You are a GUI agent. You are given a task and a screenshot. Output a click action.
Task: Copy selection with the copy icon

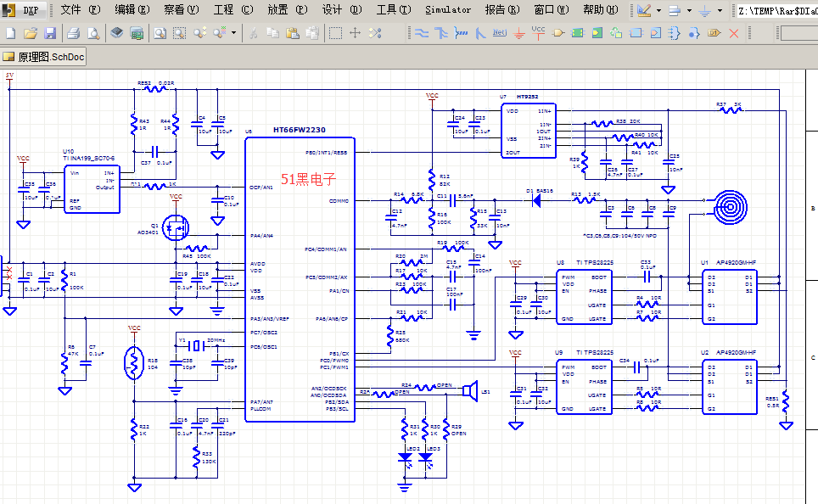pyautogui.click(x=272, y=33)
